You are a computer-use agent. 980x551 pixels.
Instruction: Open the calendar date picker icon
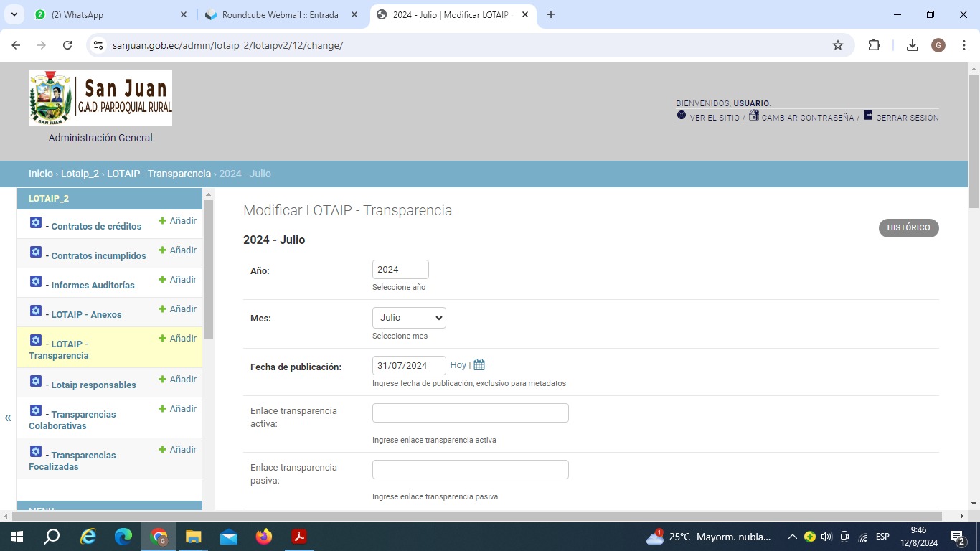479,365
